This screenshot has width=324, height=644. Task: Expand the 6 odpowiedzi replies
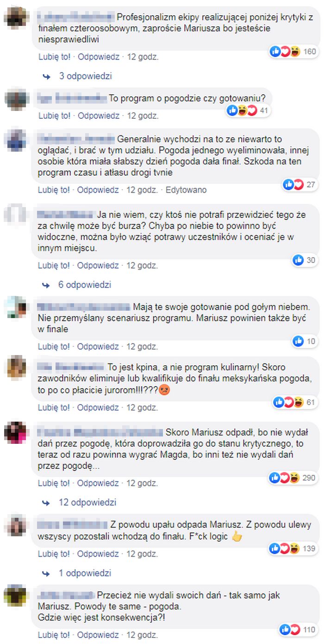tap(78, 285)
